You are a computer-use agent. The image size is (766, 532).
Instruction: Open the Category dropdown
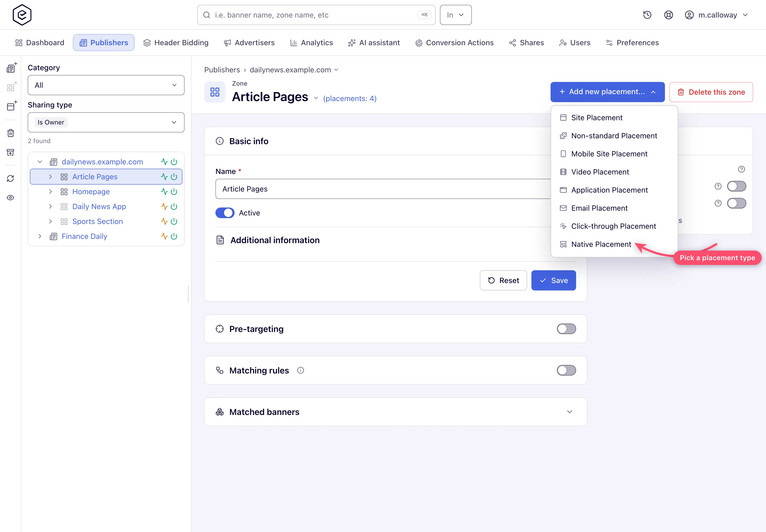point(106,85)
